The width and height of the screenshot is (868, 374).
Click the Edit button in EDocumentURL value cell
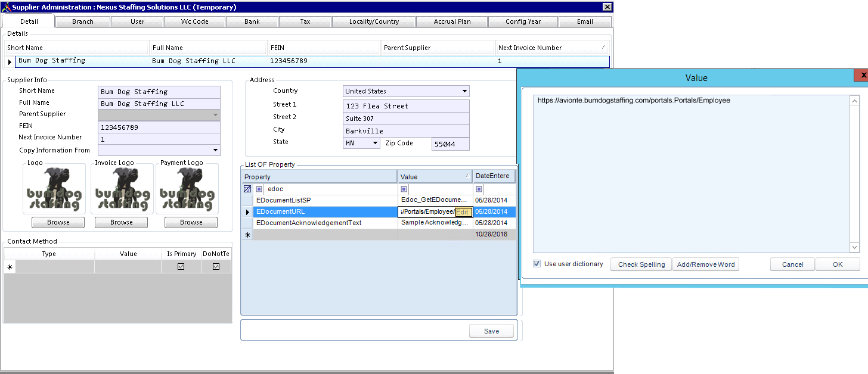click(463, 212)
